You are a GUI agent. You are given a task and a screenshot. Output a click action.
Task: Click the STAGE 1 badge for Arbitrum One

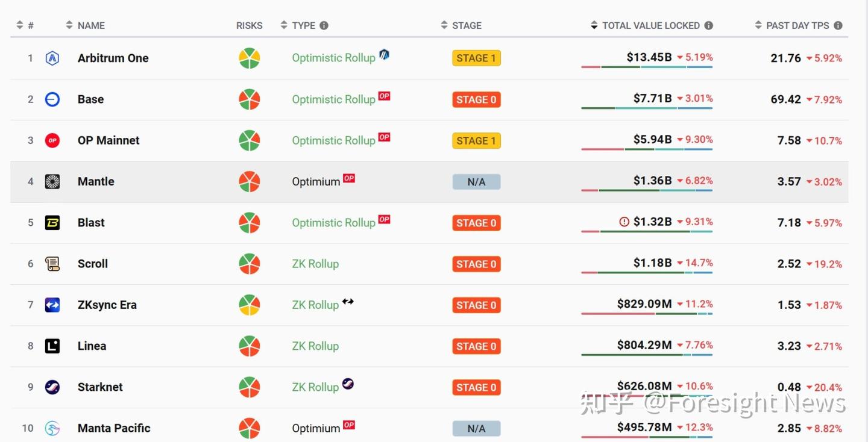(476, 58)
